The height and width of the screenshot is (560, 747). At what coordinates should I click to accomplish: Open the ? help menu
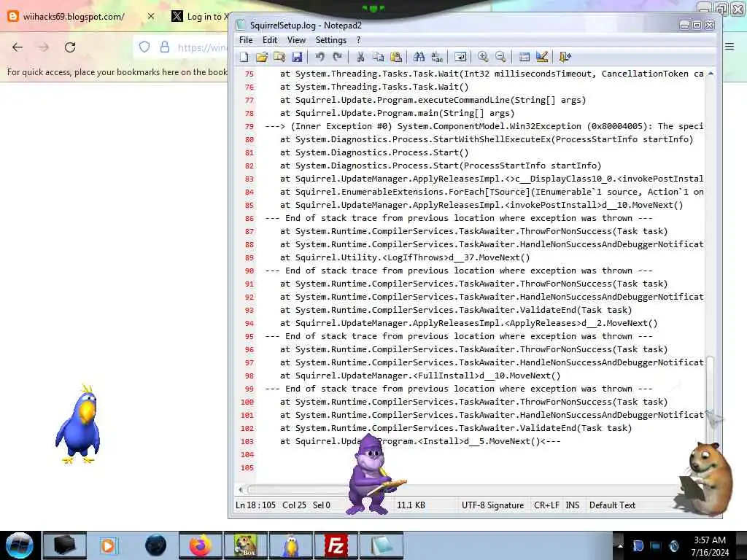pyautogui.click(x=359, y=40)
